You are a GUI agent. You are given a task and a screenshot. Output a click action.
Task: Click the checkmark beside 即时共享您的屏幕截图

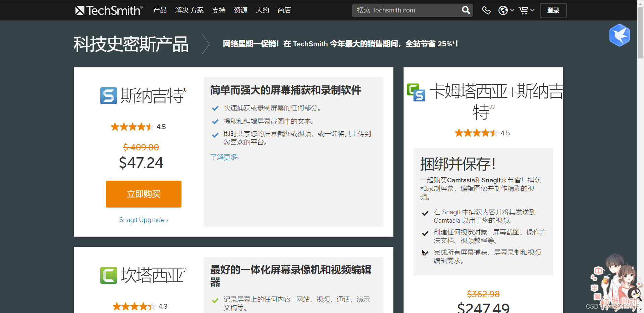tap(215, 135)
